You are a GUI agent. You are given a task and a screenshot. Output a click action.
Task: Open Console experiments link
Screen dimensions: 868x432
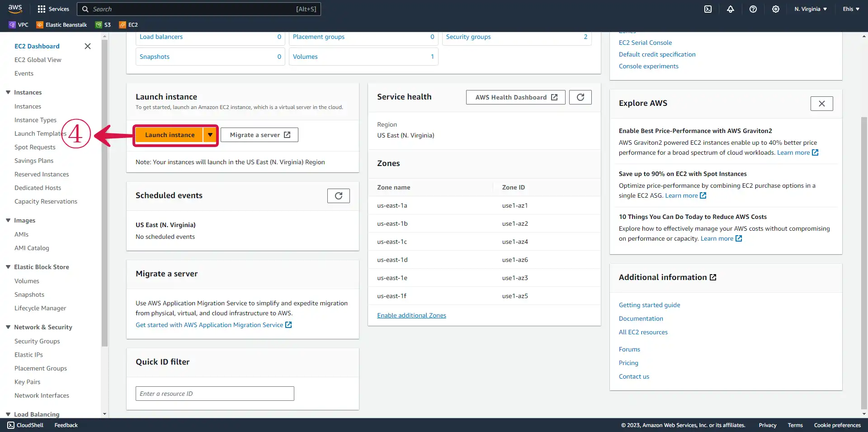click(648, 66)
